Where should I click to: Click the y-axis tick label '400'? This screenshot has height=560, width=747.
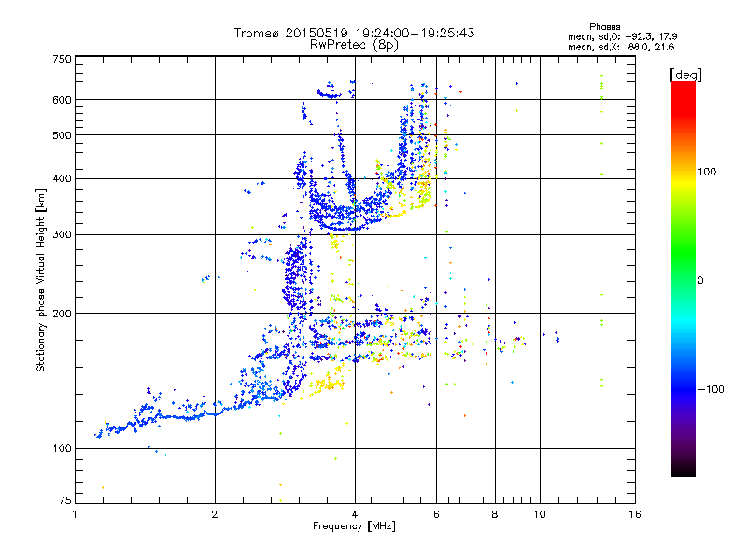click(62, 179)
